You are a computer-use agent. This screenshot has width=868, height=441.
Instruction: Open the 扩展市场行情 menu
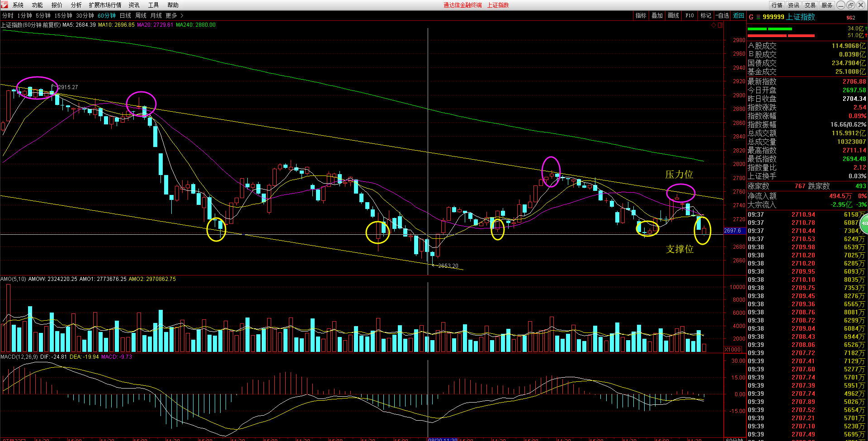pyautogui.click(x=105, y=5)
